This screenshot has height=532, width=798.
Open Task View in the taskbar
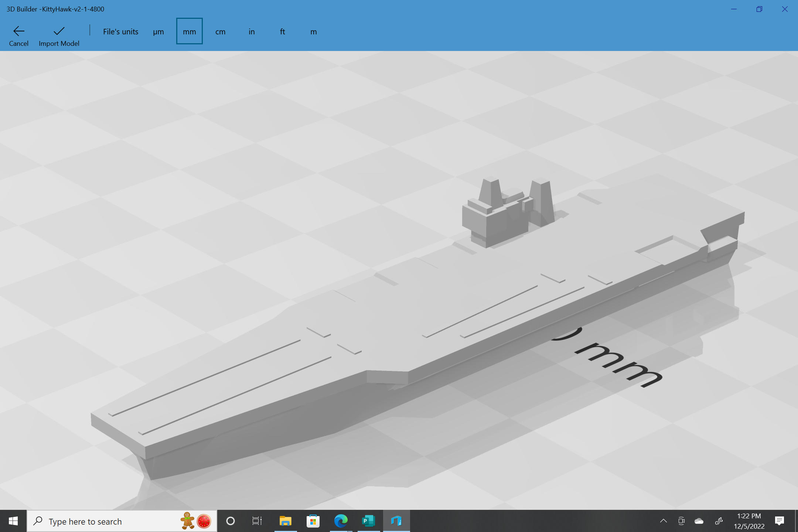point(257,521)
